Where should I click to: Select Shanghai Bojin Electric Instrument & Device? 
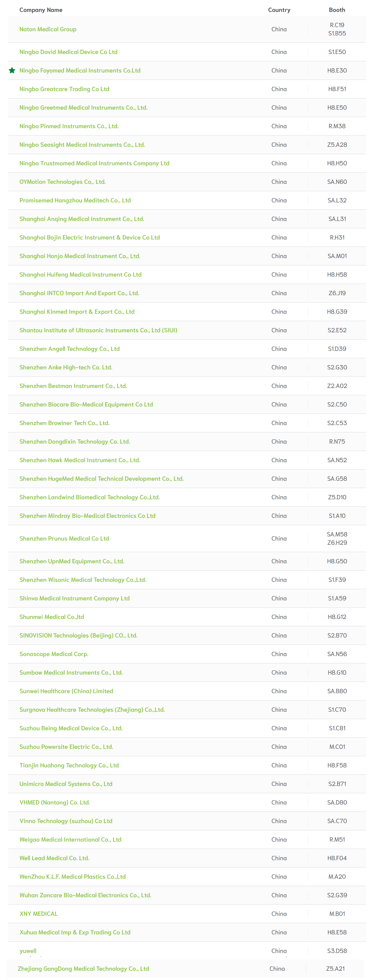(x=89, y=238)
